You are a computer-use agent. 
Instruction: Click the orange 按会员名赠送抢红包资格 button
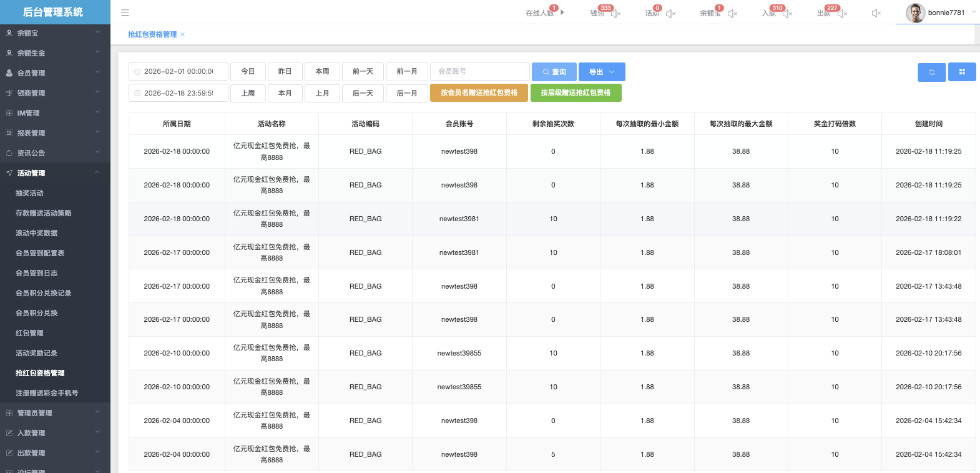[x=479, y=92]
